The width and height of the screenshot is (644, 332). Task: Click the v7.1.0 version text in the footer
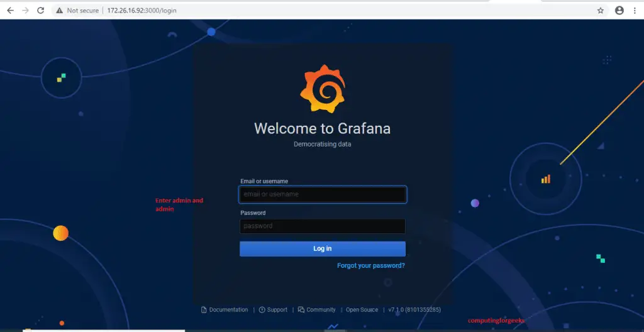point(414,310)
